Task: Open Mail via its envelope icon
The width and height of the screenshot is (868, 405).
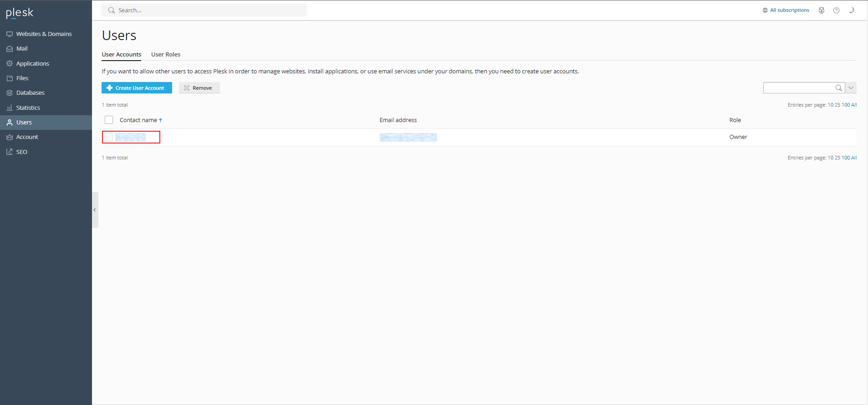Action: (x=10, y=49)
